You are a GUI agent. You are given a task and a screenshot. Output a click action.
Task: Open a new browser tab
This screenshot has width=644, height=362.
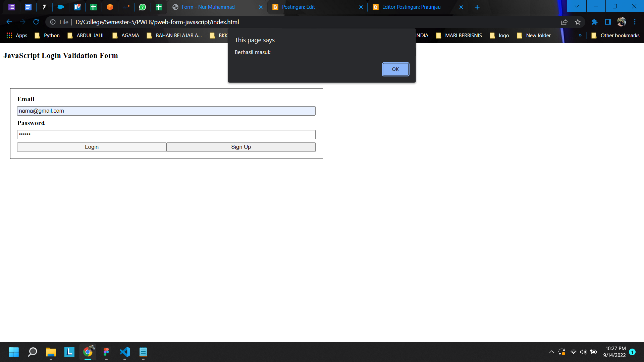click(477, 7)
